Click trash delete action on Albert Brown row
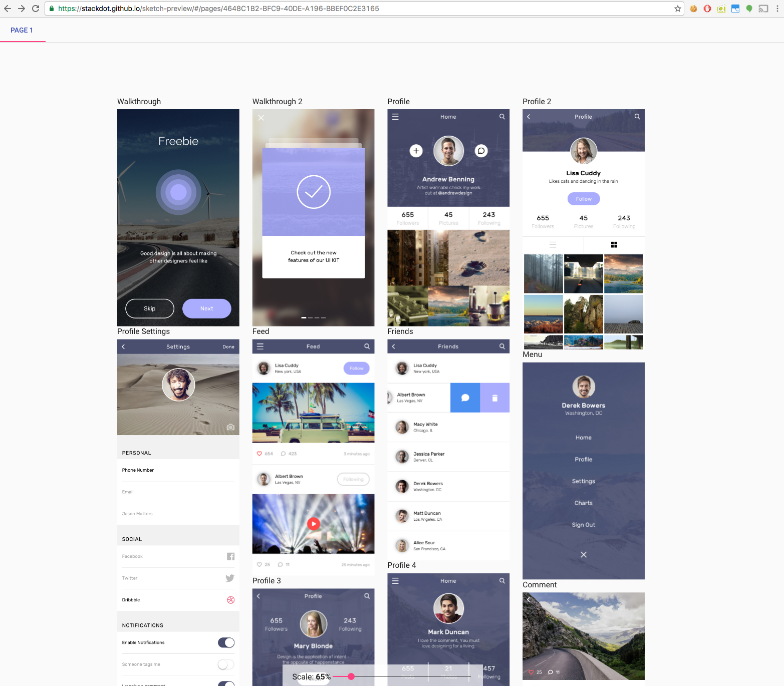Screen dimensions: 784x686 pos(495,398)
